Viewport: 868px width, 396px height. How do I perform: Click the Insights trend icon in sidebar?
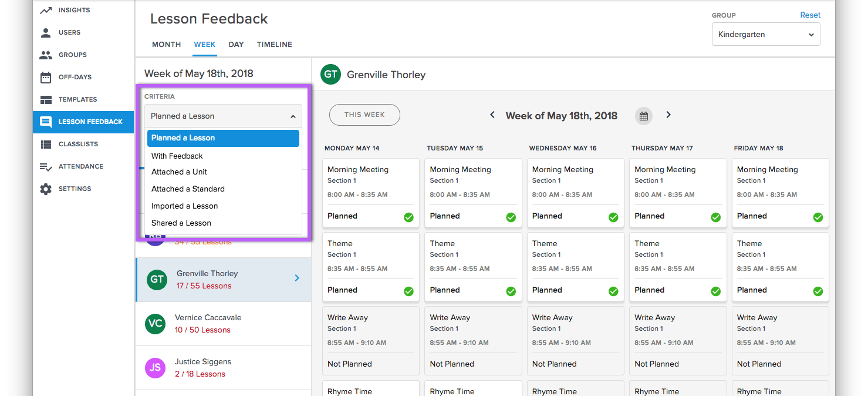pos(46,10)
